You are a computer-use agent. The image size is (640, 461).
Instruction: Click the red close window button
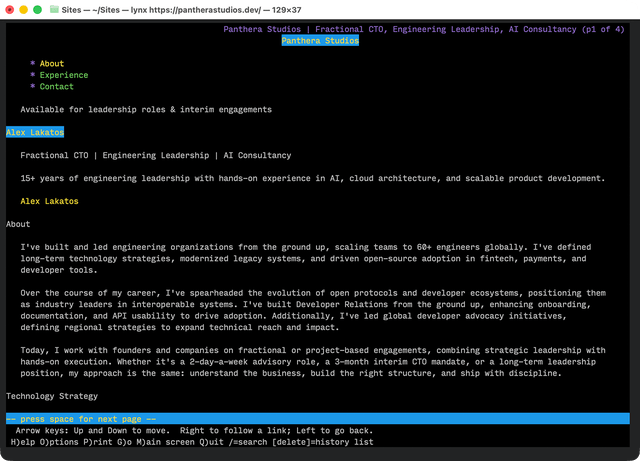point(9,9)
